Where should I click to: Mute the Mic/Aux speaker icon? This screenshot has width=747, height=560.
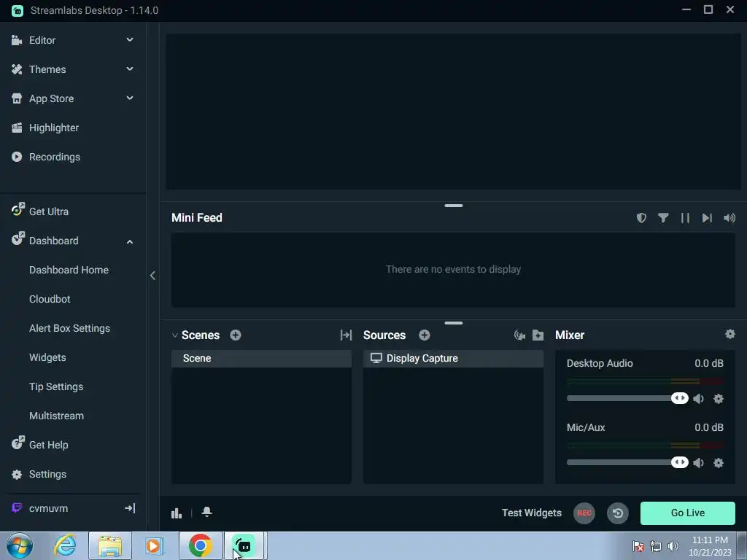pos(698,463)
